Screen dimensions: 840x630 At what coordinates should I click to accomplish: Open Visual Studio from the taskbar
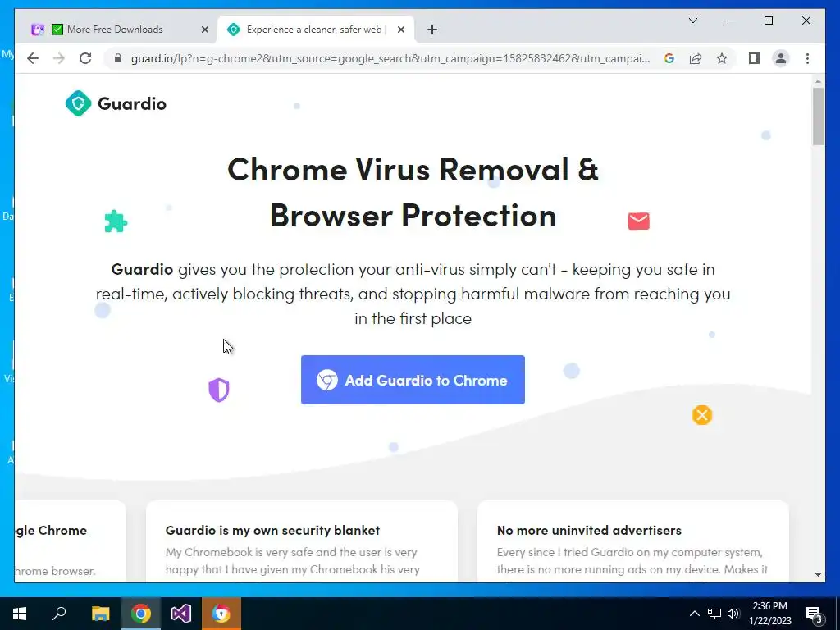181,614
